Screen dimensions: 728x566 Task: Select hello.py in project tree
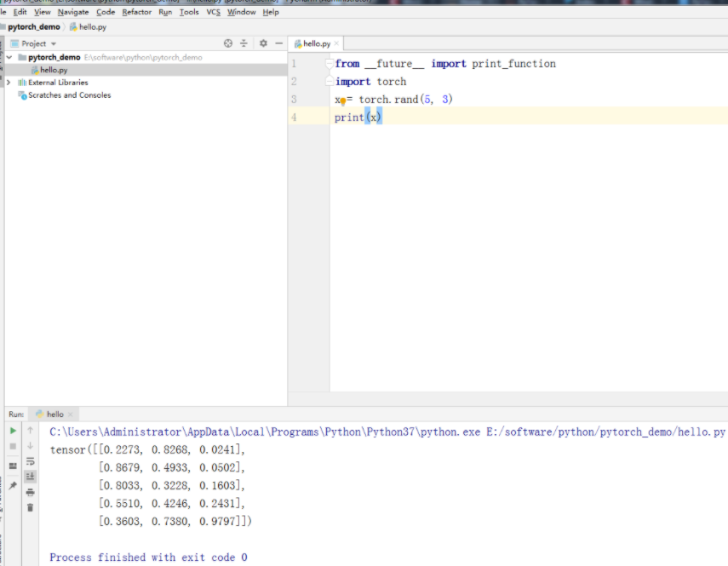(54, 70)
